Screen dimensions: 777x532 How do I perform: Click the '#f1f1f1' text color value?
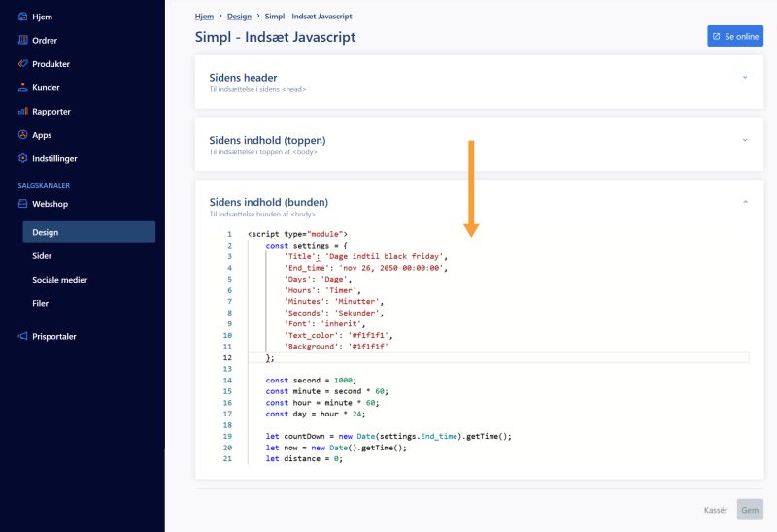[x=368, y=335]
